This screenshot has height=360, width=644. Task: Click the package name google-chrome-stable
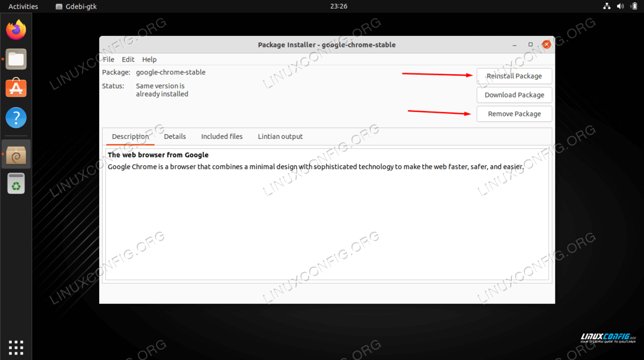point(171,72)
